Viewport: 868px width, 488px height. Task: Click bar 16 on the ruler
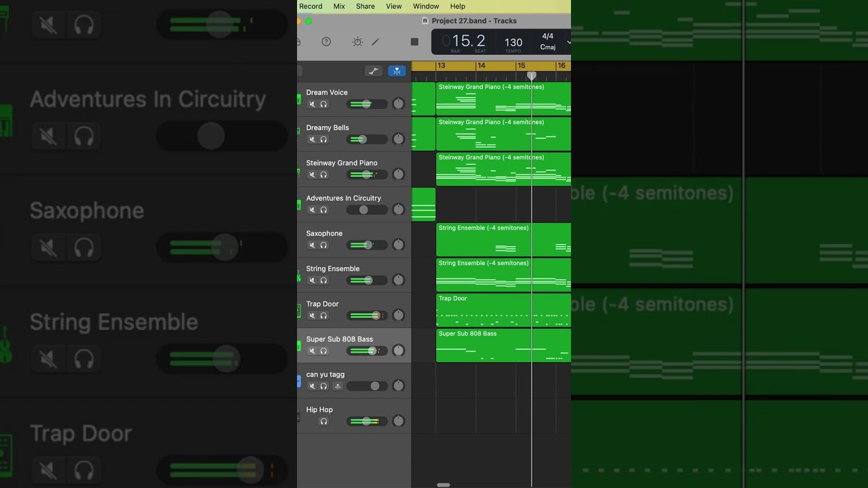coord(561,66)
